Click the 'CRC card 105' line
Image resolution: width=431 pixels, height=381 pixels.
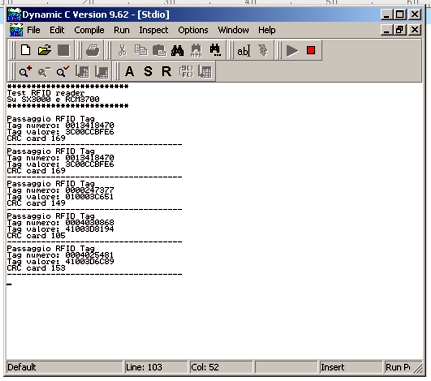coord(36,236)
